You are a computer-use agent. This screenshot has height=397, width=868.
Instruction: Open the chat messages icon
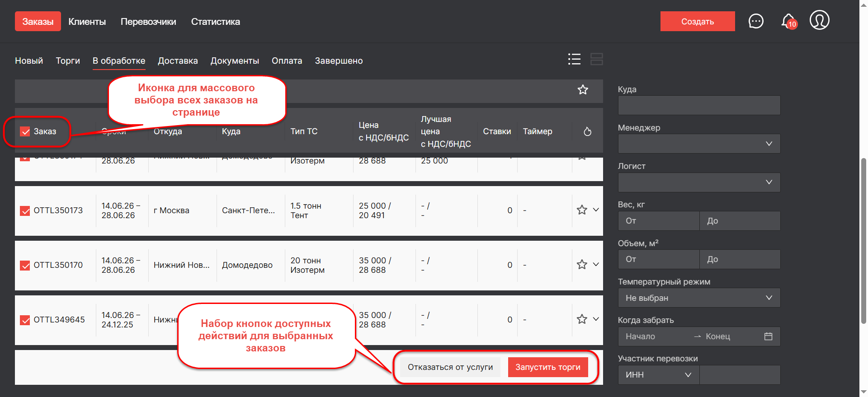(x=755, y=21)
